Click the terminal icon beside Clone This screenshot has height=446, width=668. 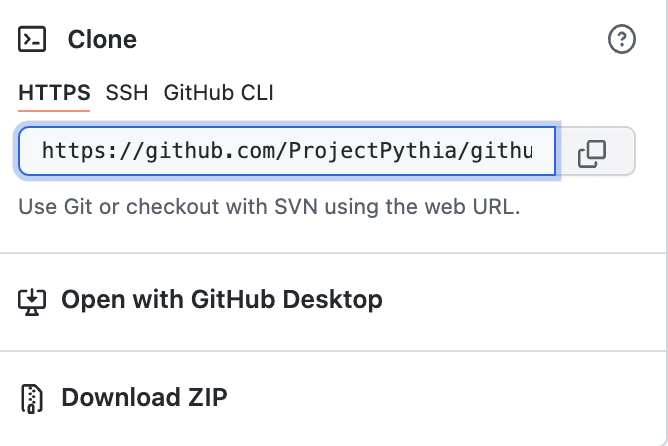coord(32,40)
